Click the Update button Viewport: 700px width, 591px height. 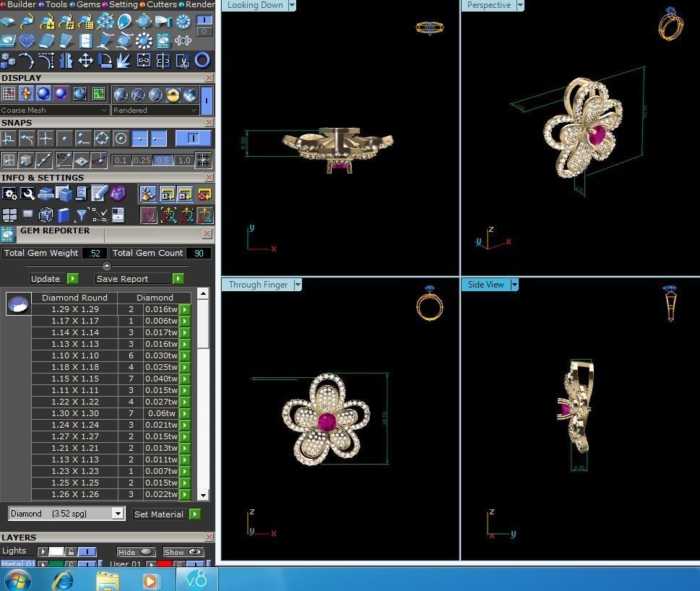pos(53,279)
